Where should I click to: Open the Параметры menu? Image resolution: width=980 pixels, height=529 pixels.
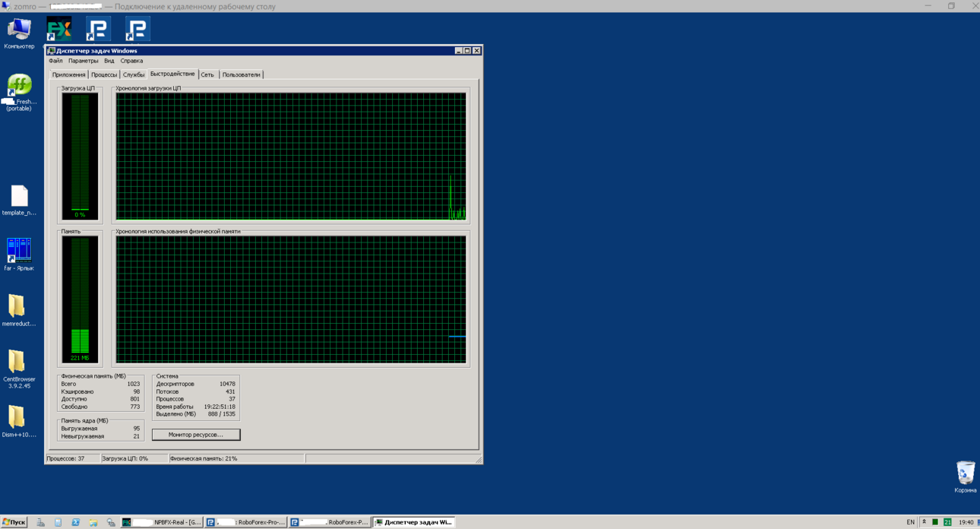point(83,61)
